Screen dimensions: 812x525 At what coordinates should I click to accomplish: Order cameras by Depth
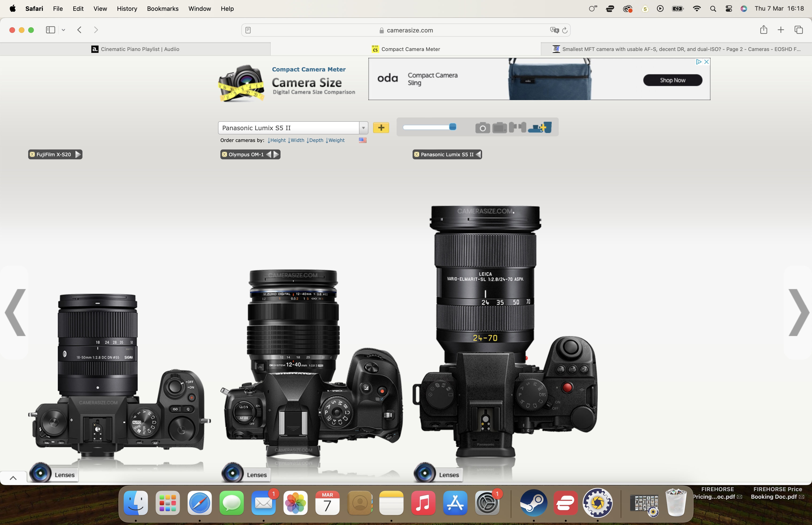coord(315,140)
